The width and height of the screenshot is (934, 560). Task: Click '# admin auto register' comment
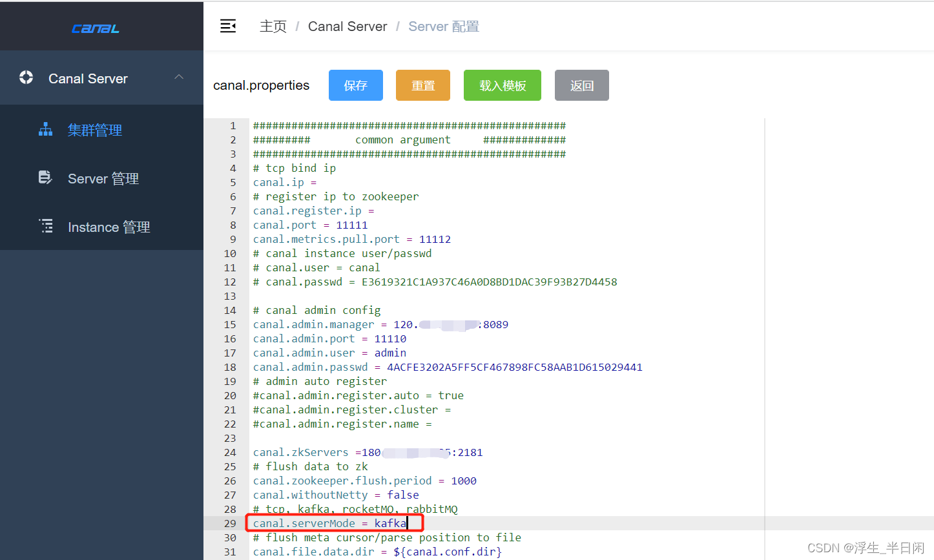(320, 381)
